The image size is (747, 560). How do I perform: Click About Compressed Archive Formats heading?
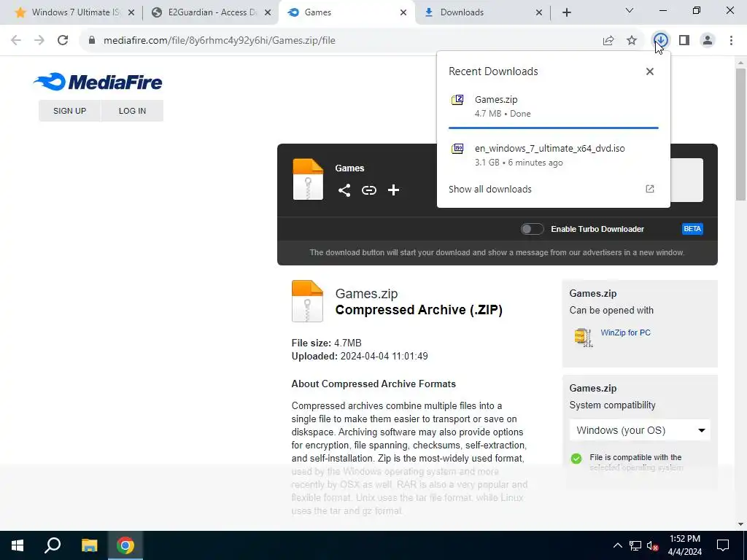[x=373, y=384]
